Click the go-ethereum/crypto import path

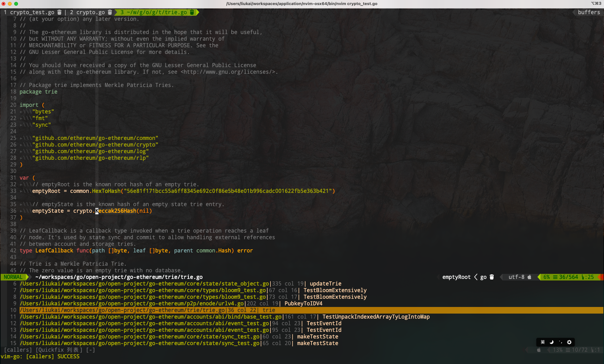95,145
